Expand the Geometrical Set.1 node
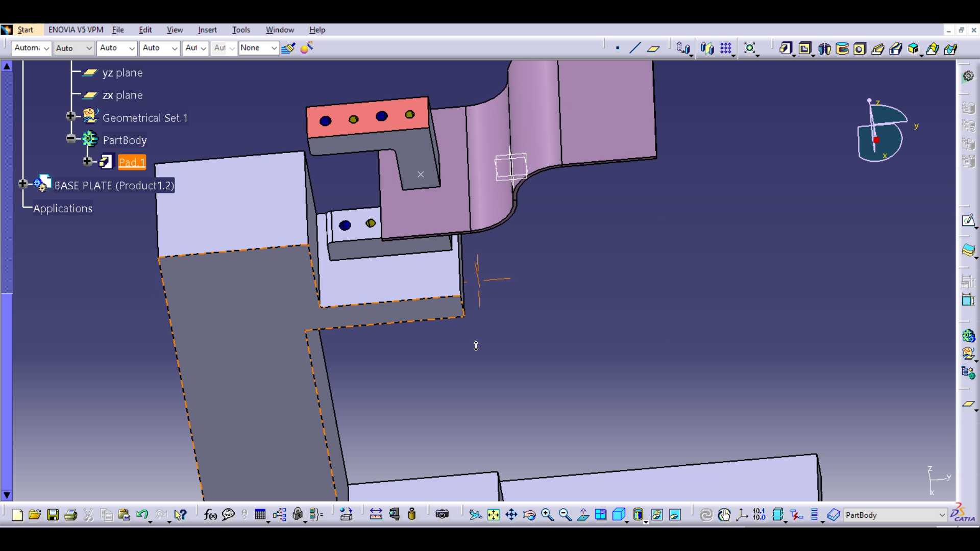The image size is (980, 551). [x=71, y=116]
